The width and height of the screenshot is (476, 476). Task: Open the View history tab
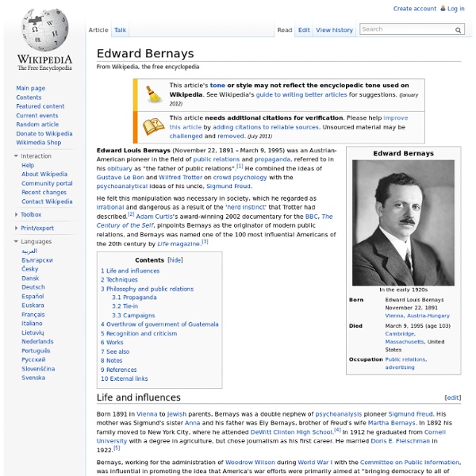(x=334, y=30)
